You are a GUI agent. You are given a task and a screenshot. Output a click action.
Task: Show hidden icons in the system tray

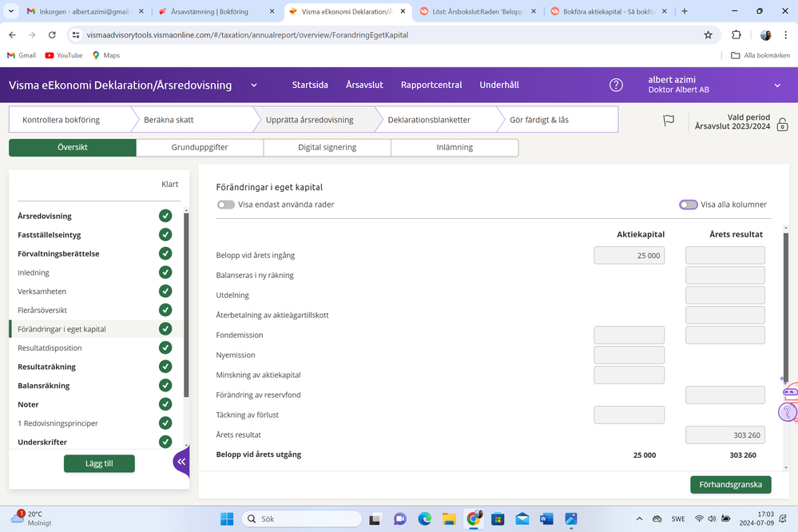(x=639, y=518)
